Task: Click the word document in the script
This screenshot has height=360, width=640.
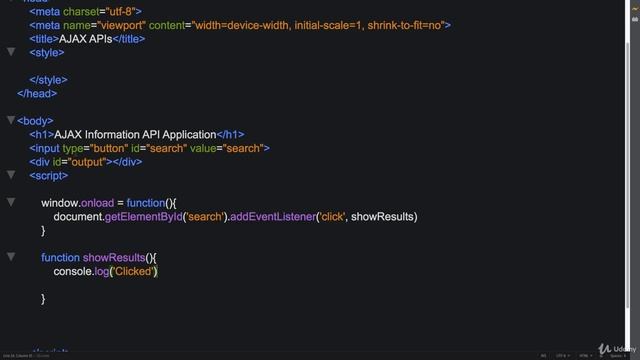Action: (x=77, y=217)
